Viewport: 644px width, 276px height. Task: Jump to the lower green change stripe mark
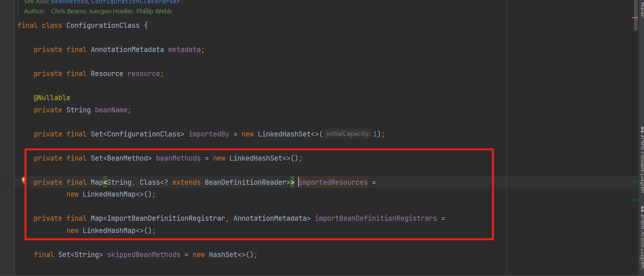coord(635,200)
